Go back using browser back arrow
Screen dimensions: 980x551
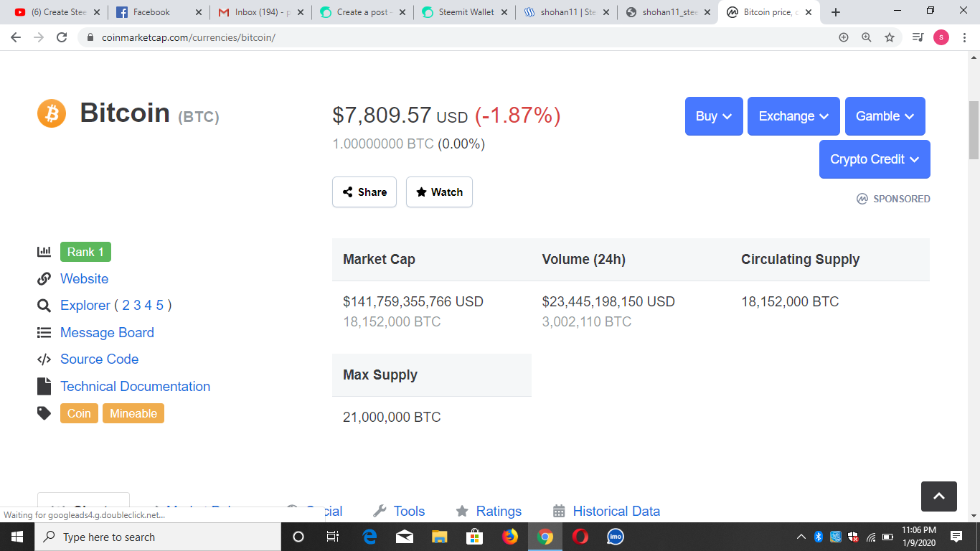coord(16,37)
